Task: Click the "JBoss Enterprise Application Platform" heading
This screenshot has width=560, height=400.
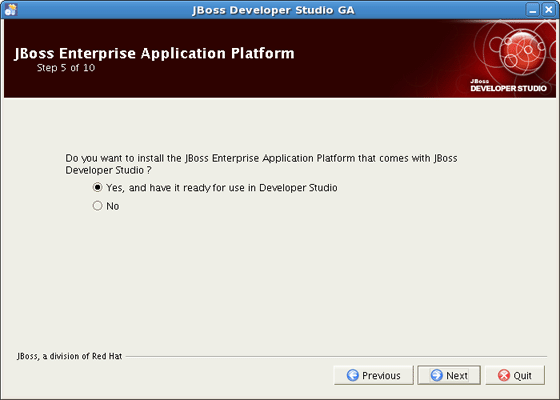Action: point(154,54)
